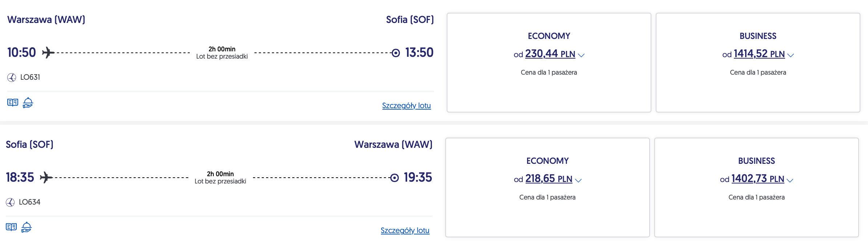Click the LOT airline logo beside LO634

pyautogui.click(x=10, y=202)
